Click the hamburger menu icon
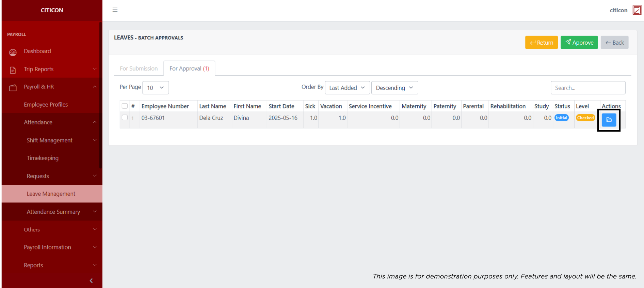The width and height of the screenshot is (644, 288). 115,10
